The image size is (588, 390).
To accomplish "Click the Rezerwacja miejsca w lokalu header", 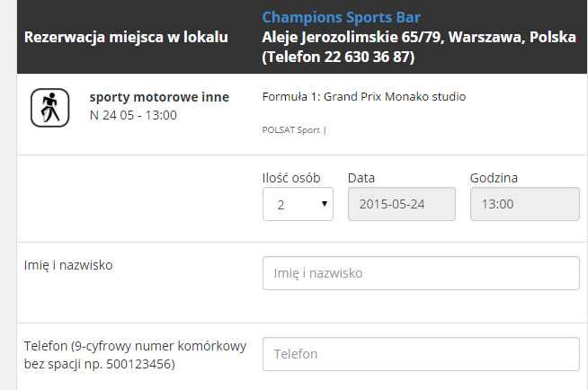I will click(126, 37).
